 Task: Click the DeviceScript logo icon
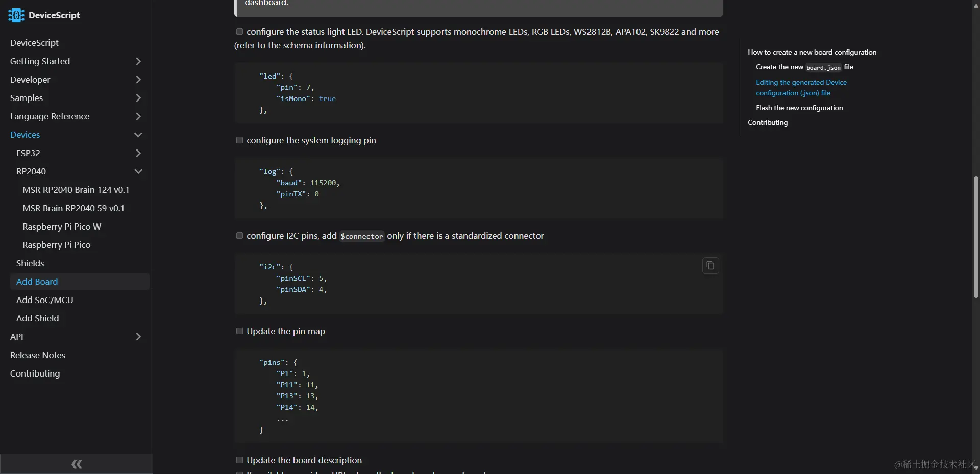click(x=16, y=15)
